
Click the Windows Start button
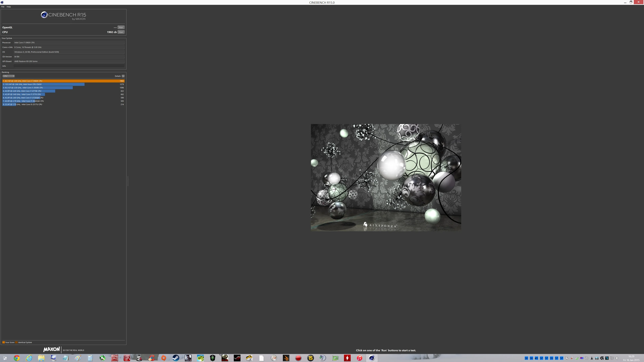(x=5, y=358)
